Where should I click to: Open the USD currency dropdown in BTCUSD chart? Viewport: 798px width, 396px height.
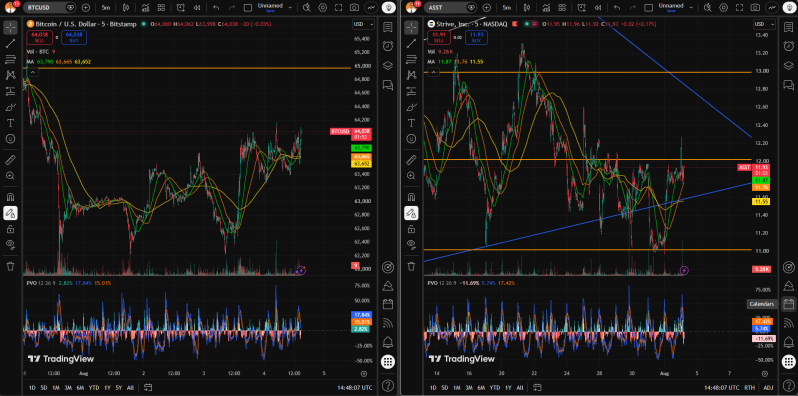point(363,24)
